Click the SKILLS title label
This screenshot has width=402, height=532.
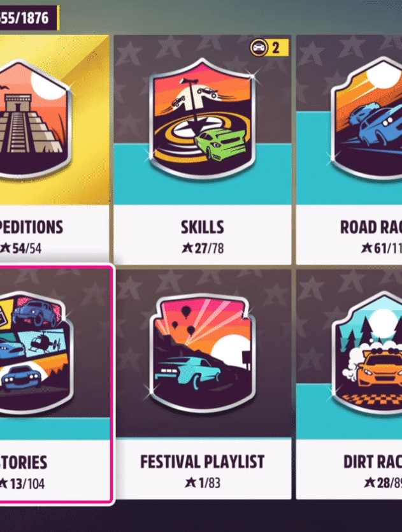[203, 227]
